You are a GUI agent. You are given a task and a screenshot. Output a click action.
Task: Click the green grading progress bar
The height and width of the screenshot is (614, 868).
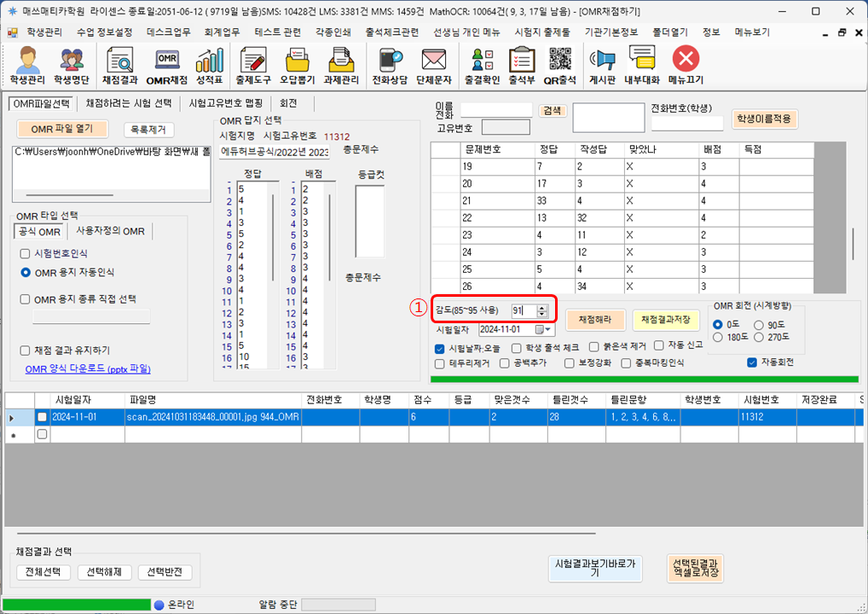click(x=645, y=379)
